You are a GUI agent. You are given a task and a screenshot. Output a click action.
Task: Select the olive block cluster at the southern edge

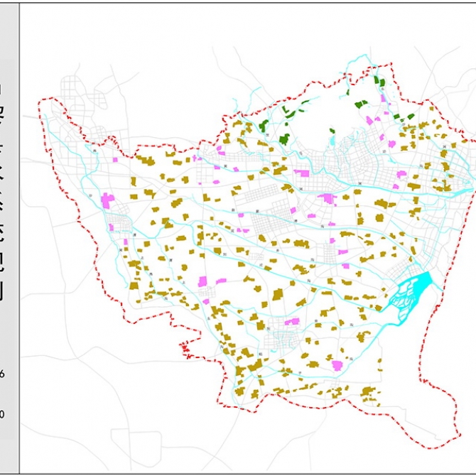tap(368, 393)
